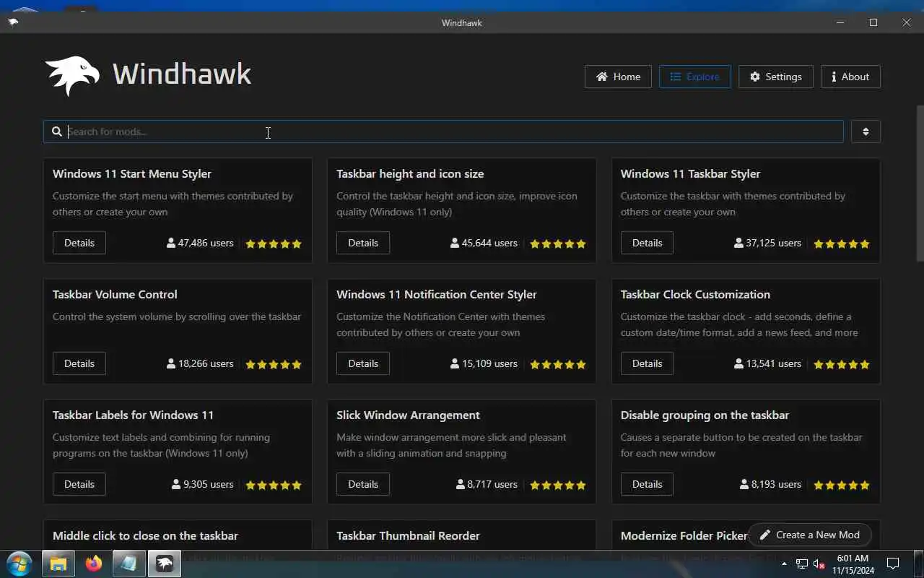The width and height of the screenshot is (924, 578).
Task: Open Details for Taskbar Clock Customization
Action: tap(647, 363)
